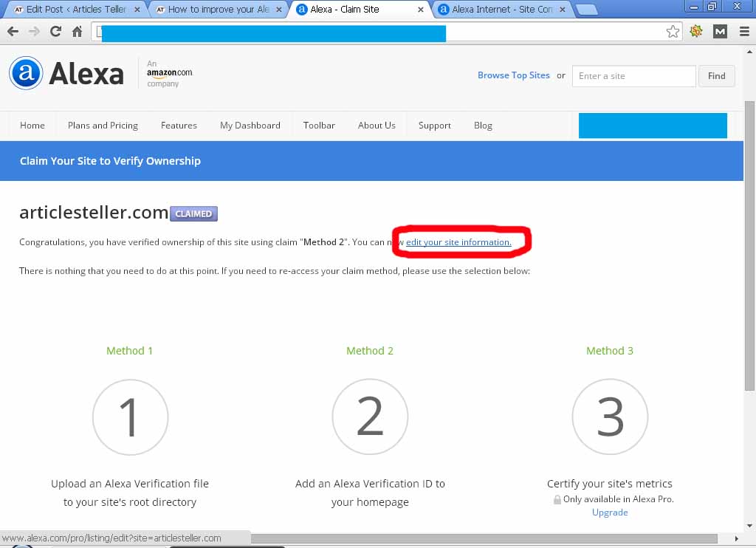Click the scroll down arrow
The height and width of the screenshot is (548, 756).
point(749,526)
